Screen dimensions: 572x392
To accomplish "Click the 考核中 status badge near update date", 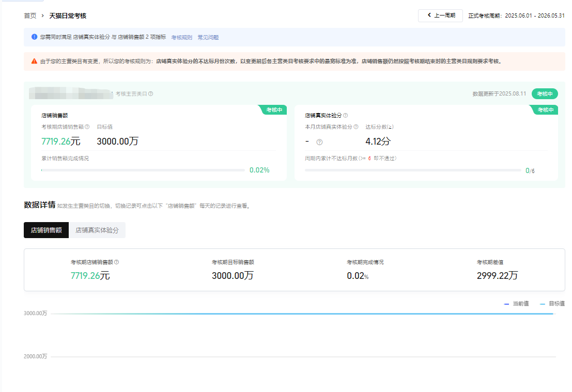I will (545, 94).
